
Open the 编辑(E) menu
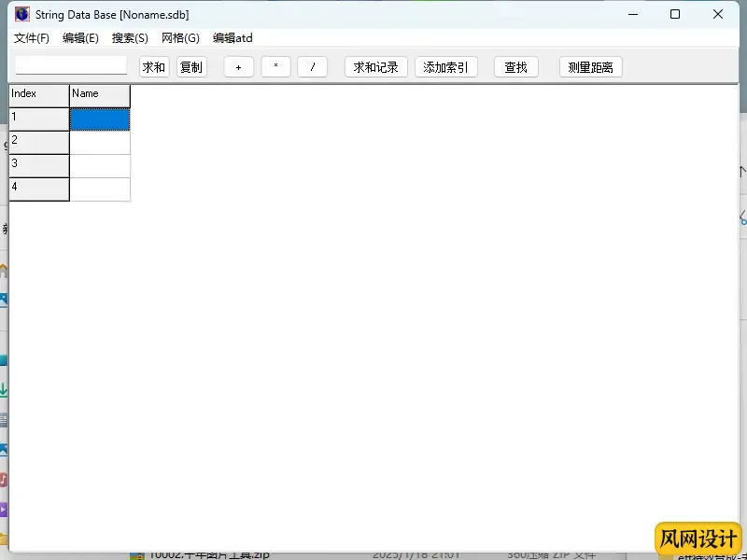(x=80, y=38)
